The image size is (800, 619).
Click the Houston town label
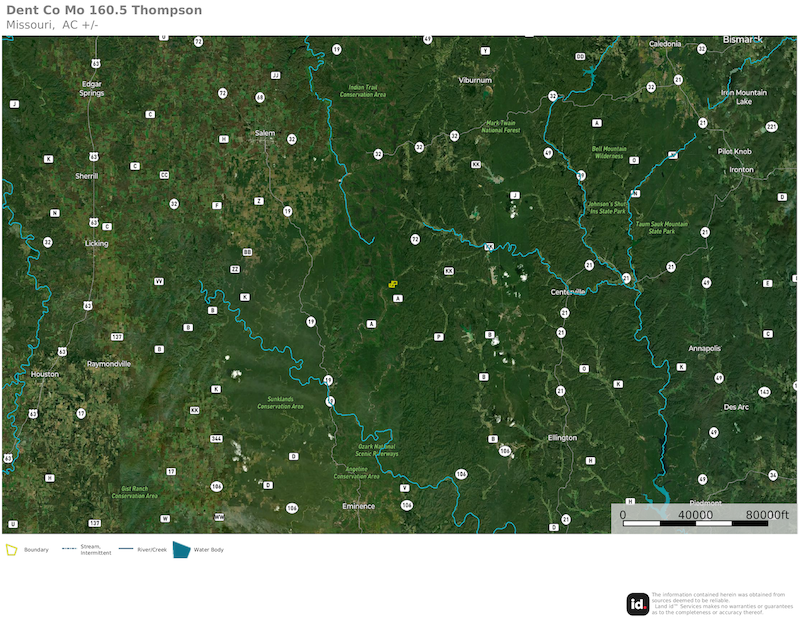(45, 374)
